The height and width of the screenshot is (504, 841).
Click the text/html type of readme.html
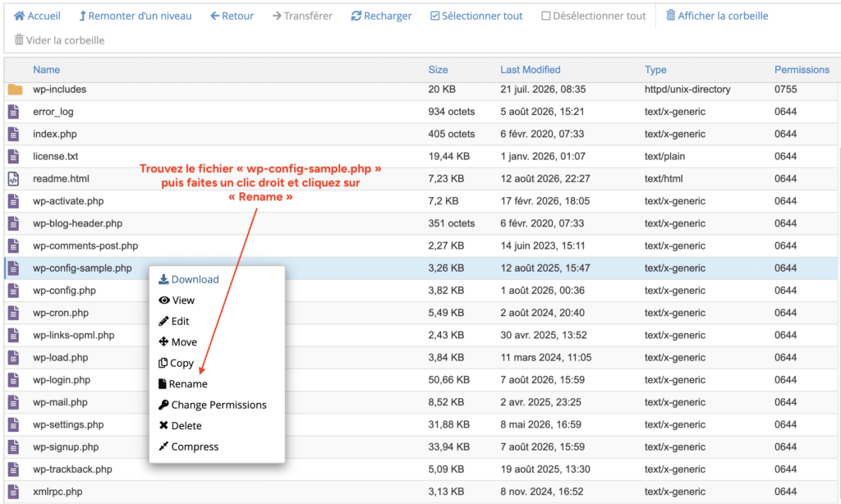pos(664,179)
